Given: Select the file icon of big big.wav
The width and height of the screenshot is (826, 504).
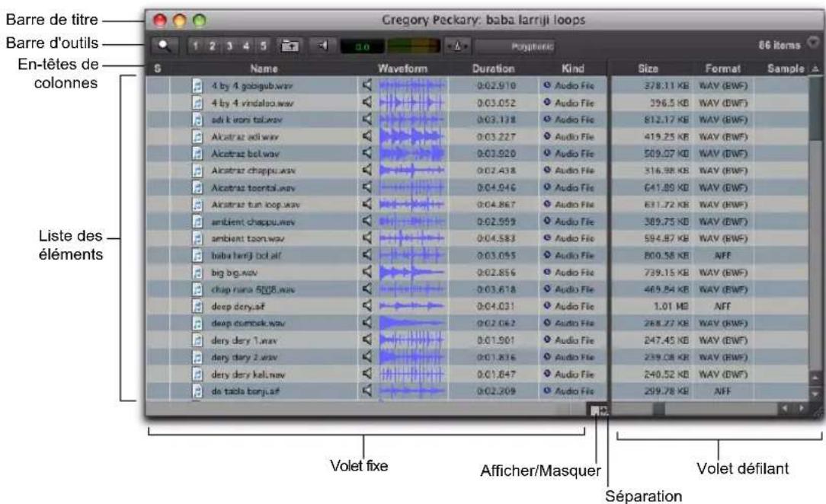Looking at the screenshot, I should click(x=197, y=273).
